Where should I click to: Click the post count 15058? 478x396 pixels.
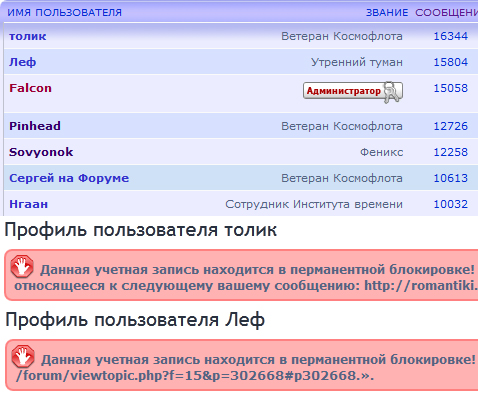click(451, 88)
